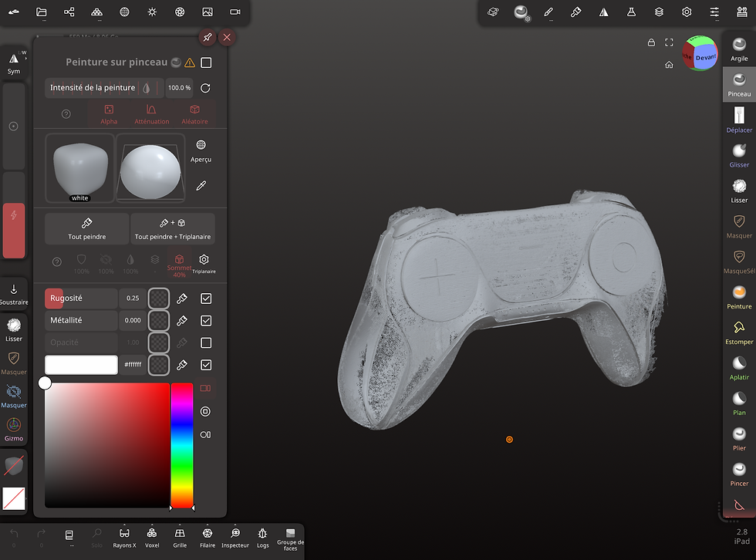This screenshot has height=560, width=756.
Task: Click Tout peindre + Triplanaire button
Action: tap(173, 229)
